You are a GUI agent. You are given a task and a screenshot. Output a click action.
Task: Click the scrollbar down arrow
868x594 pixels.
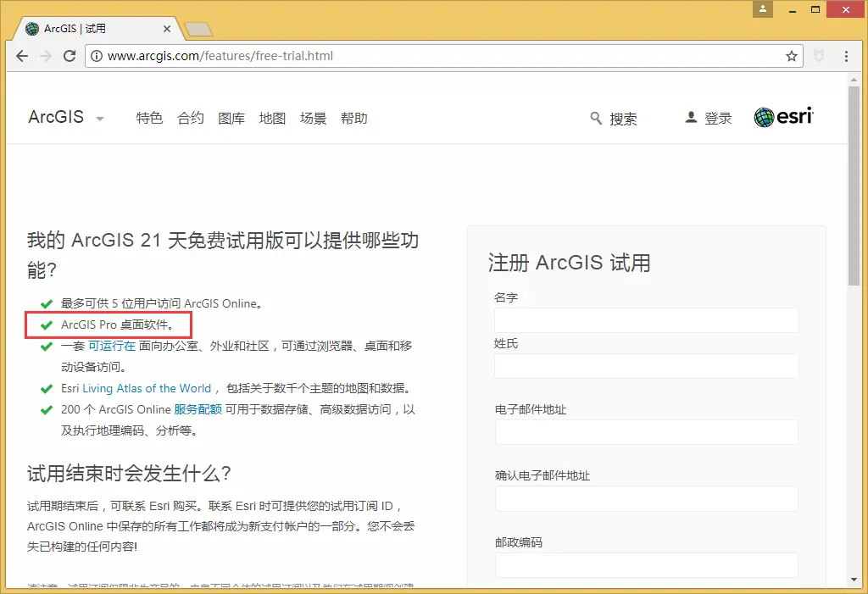pos(854,580)
